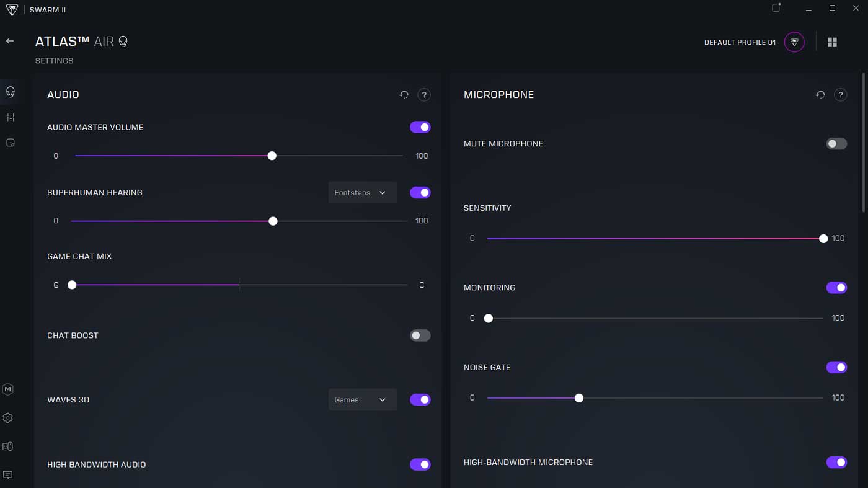The height and width of the screenshot is (488, 868).
Task: Open the settings gear in sidebar
Action: [x=8, y=418]
